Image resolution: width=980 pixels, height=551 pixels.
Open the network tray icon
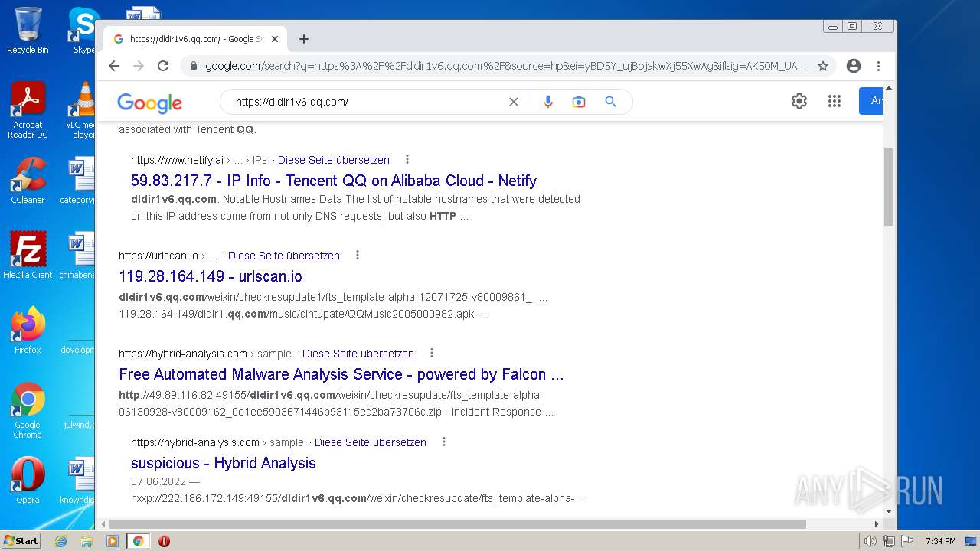pos(888,541)
